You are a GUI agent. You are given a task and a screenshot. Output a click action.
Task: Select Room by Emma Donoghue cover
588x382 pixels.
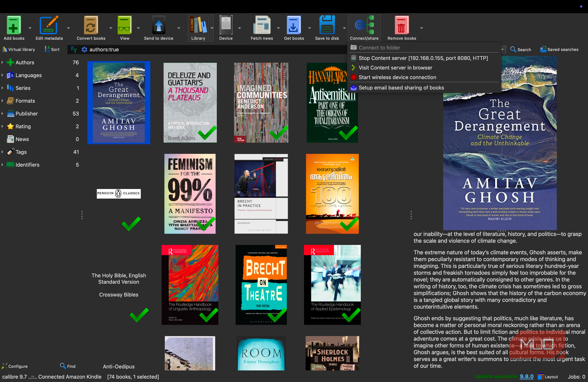[x=261, y=353]
